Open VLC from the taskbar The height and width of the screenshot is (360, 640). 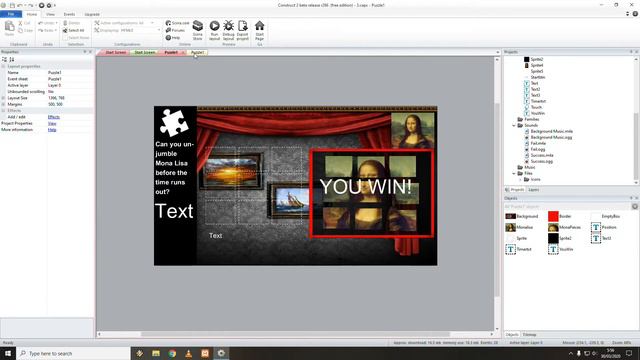pyautogui.click(x=189, y=353)
